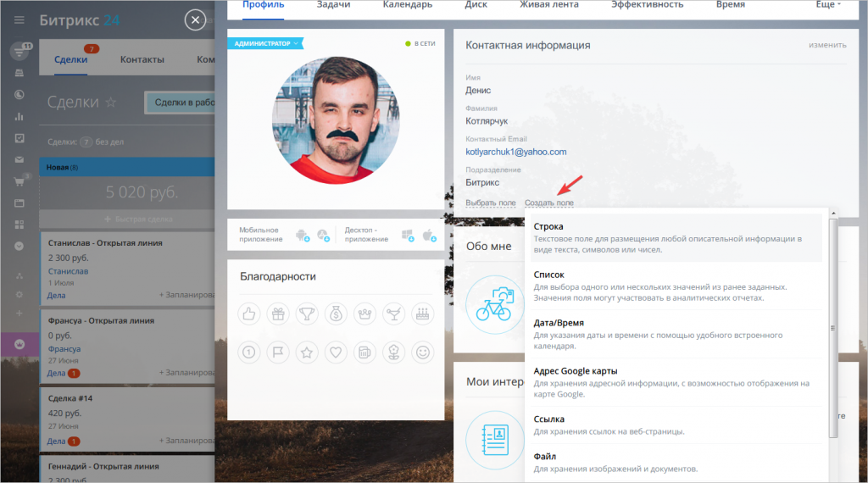Select the gift box gratitude icon
This screenshot has width=868, height=483.
click(278, 314)
